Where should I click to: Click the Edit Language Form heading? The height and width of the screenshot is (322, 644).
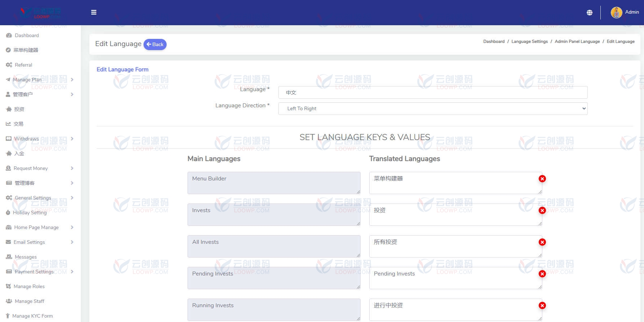point(123,70)
